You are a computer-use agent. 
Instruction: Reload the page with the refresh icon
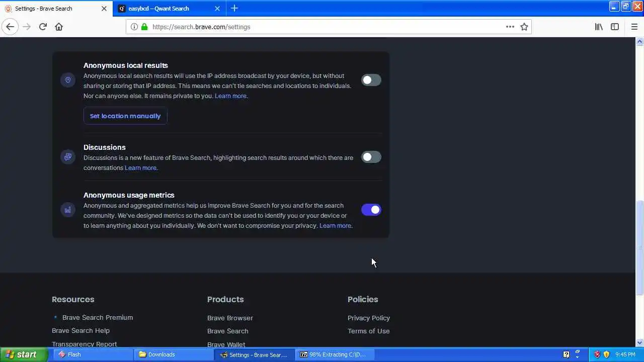(x=43, y=27)
